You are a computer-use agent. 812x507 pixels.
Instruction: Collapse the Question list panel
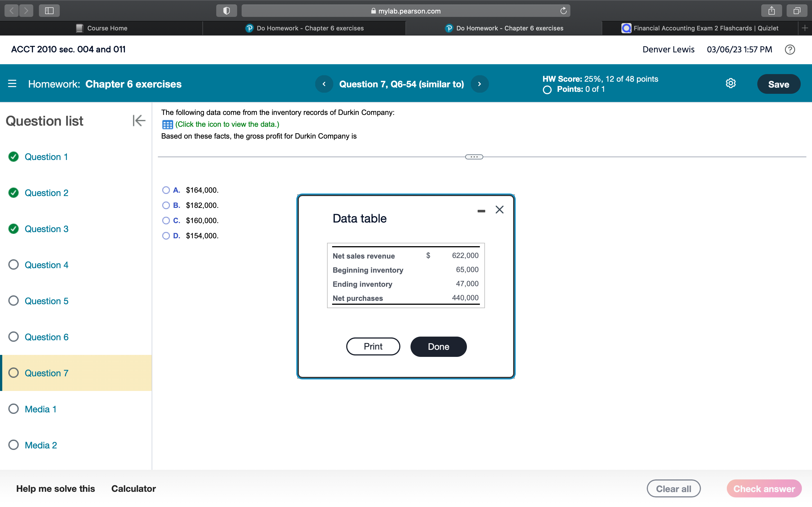(139, 121)
